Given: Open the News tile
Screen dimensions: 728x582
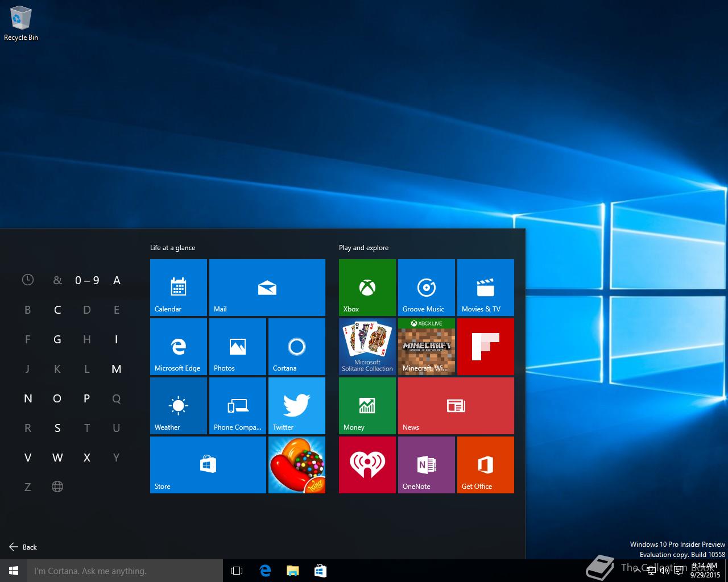Looking at the screenshot, I should coord(456,406).
